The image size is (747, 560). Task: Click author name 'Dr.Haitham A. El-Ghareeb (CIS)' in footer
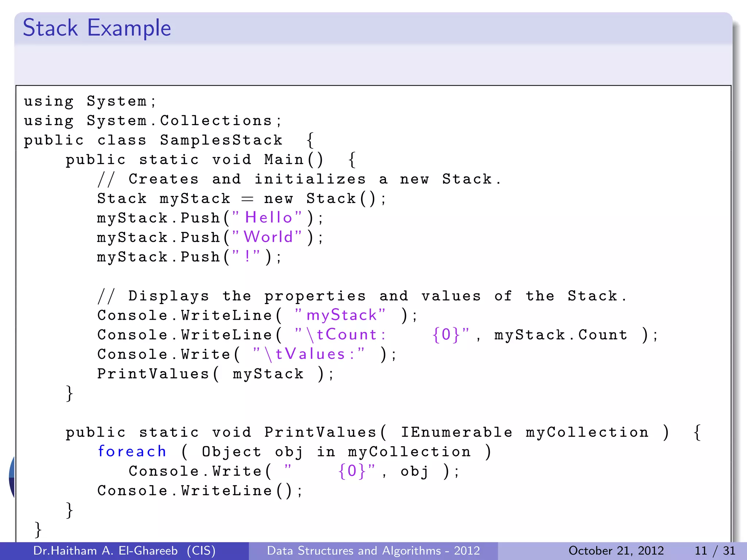tap(124, 551)
